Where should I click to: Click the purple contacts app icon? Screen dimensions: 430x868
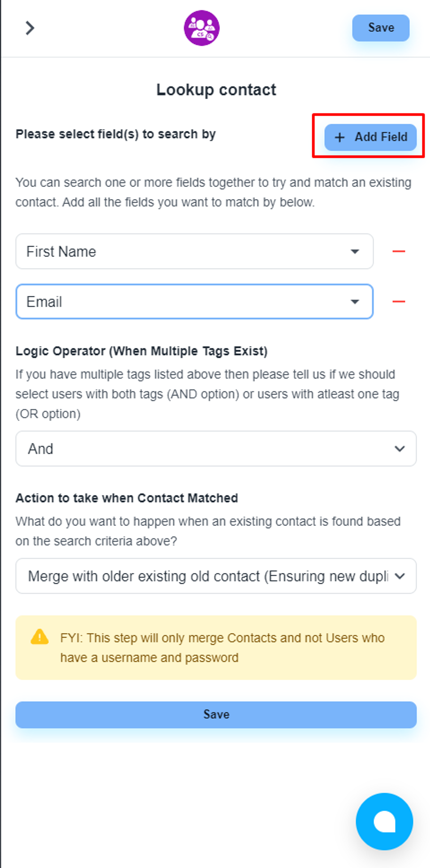pos(202,28)
